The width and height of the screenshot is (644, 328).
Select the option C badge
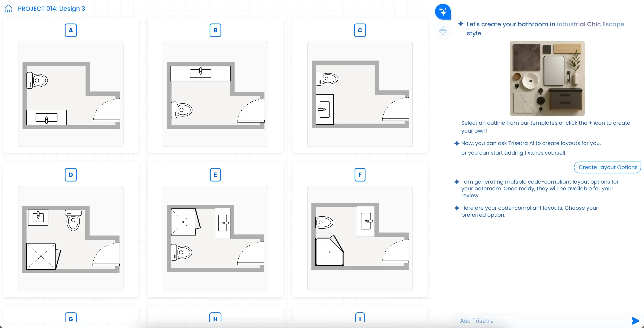[x=360, y=30]
